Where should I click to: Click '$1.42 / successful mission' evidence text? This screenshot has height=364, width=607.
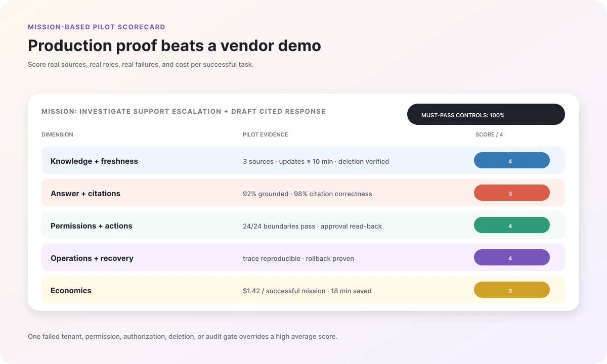point(284,291)
